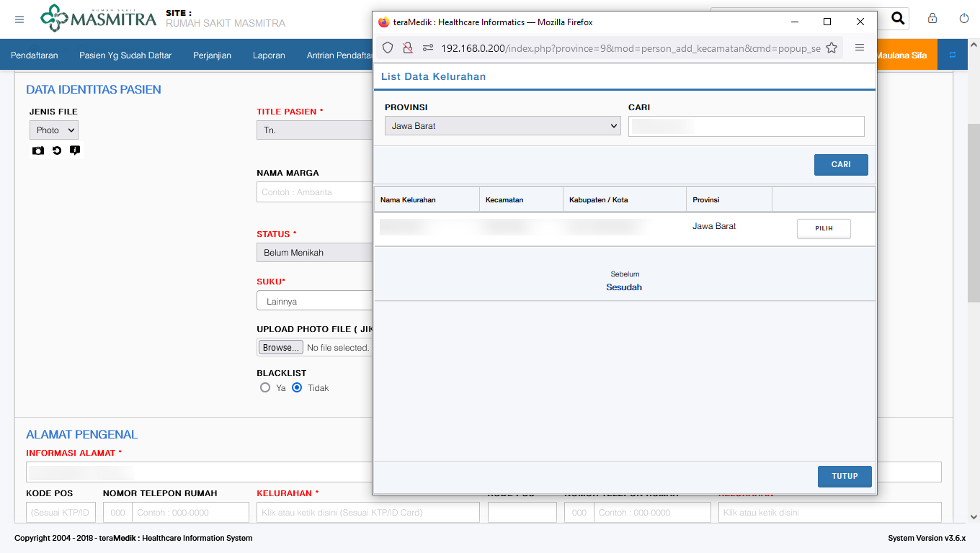The width and height of the screenshot is (980, 553).
Task: Click the right-side Kelurahan input field
Action: pos(830,513)
